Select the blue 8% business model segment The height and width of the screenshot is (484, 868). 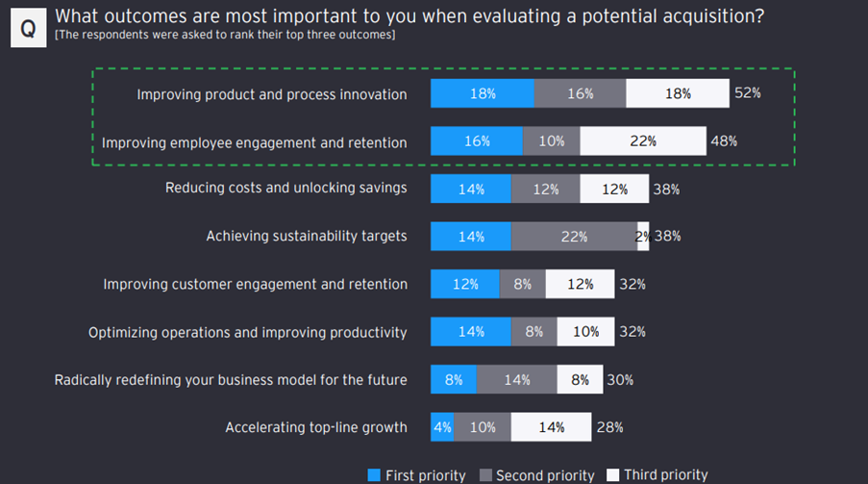[x=453, y=380]
